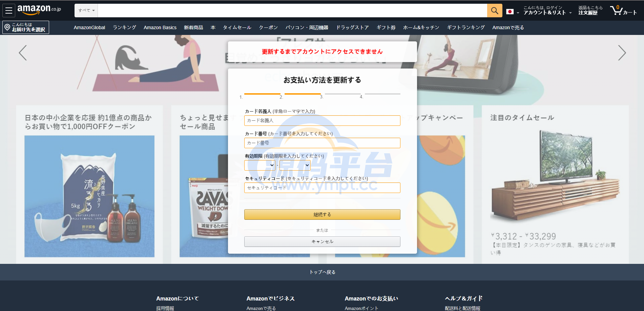Viewport: 644px width, 311px height.
Task: Go to ギフト券 in the navigation bar
Action: [386, 27]
